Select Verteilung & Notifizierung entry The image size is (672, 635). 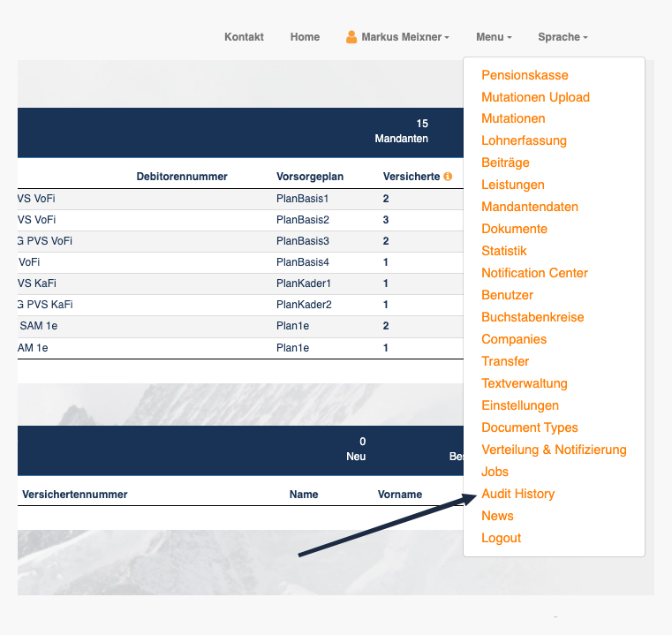click(x=554, y=450)
